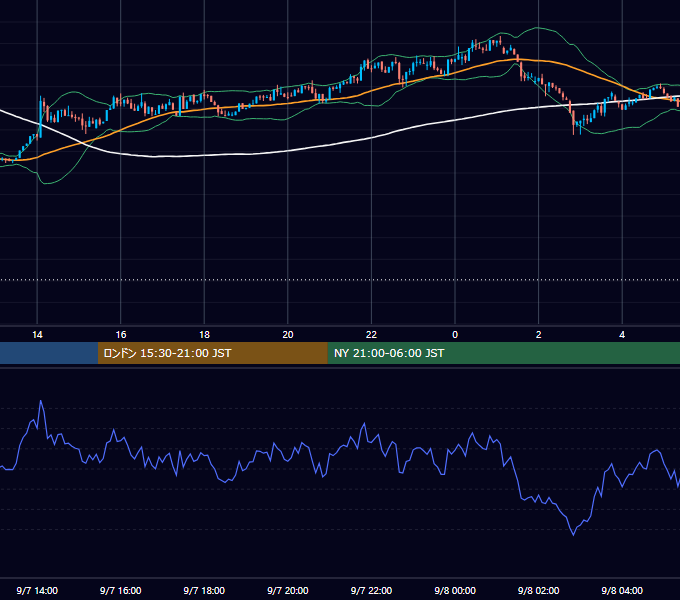Click the 20 hour label on price chart axis
The width and height of the screenshot is (680, 600).
click(288, 335)
